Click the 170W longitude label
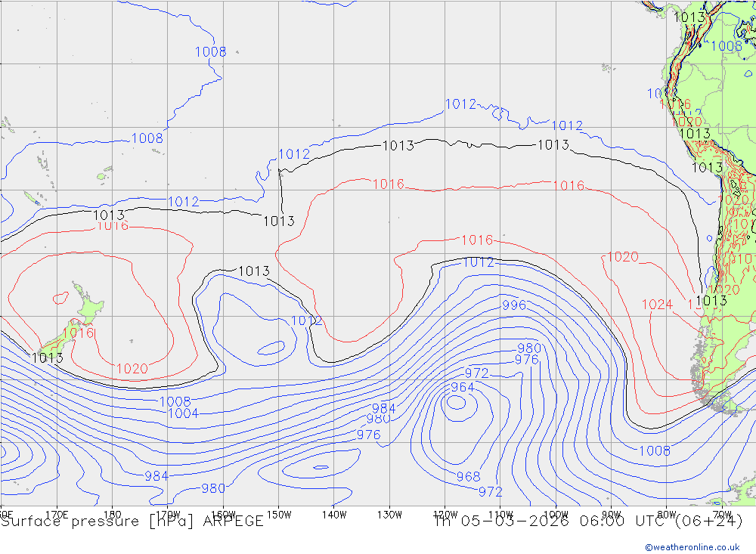Image resolution: width=756 pixels, height=554 pixels. click(x=168, y=515)
